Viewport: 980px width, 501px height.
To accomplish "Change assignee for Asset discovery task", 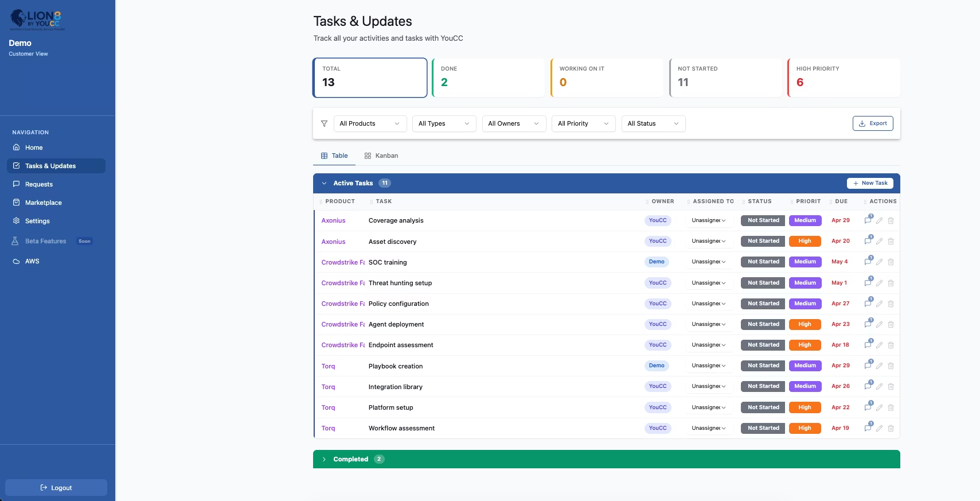I will 709,241.
